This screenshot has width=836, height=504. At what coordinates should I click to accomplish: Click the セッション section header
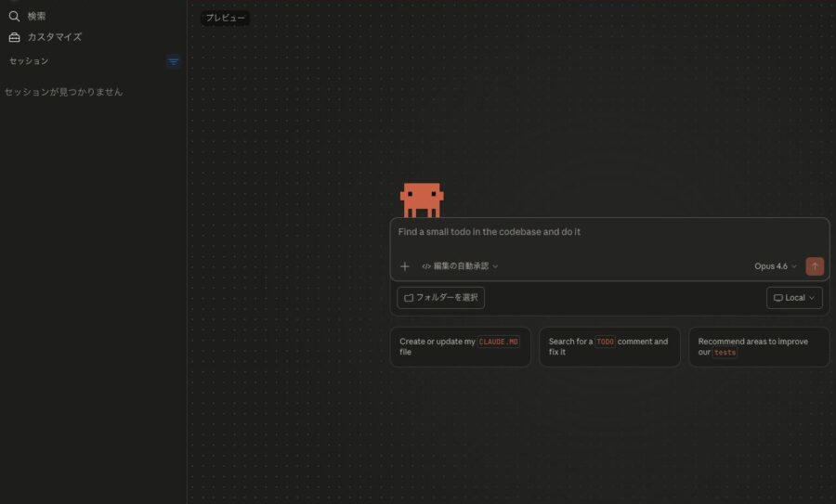coord(29,61)
